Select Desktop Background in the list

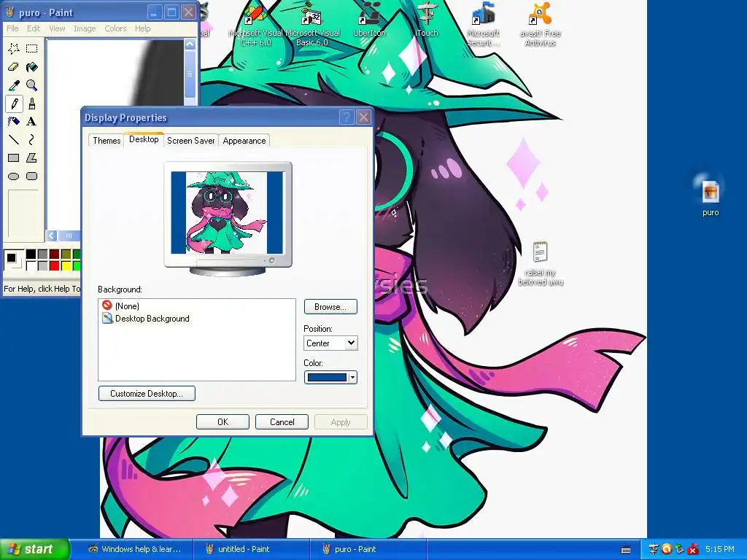[x=146, y=319]
